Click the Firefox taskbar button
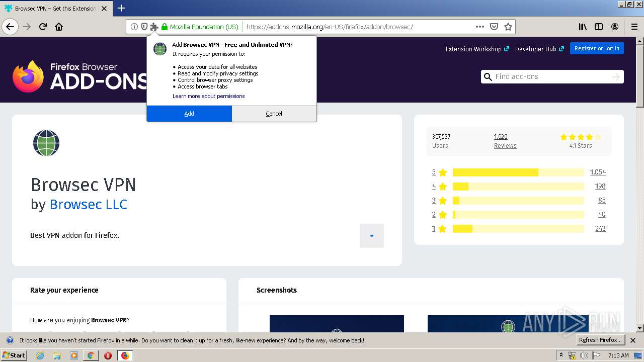The height and width of the screenshot is (362, 644). (125, 355)
